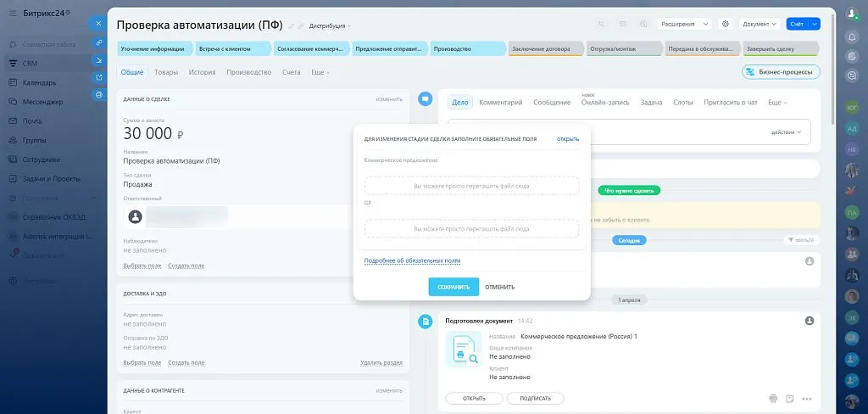
Task: Open the timeline фильтр control
Action: [x=802, y=240]
